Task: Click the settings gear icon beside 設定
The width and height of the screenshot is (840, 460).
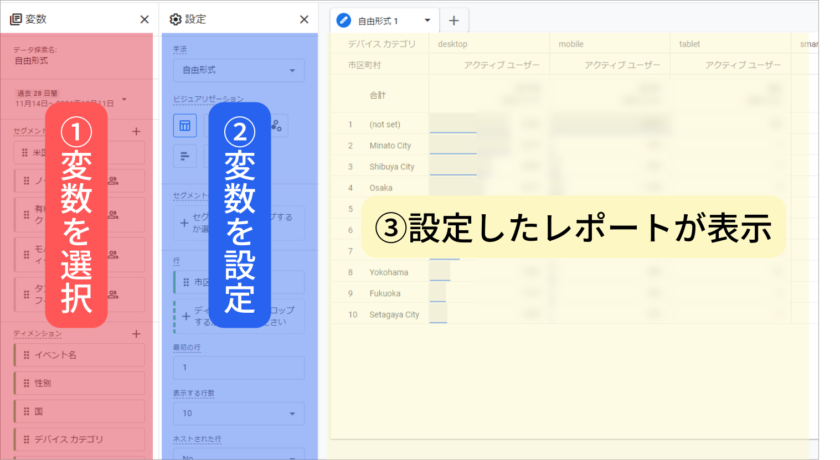Action: pyautogui.click(x=176, y=19)
